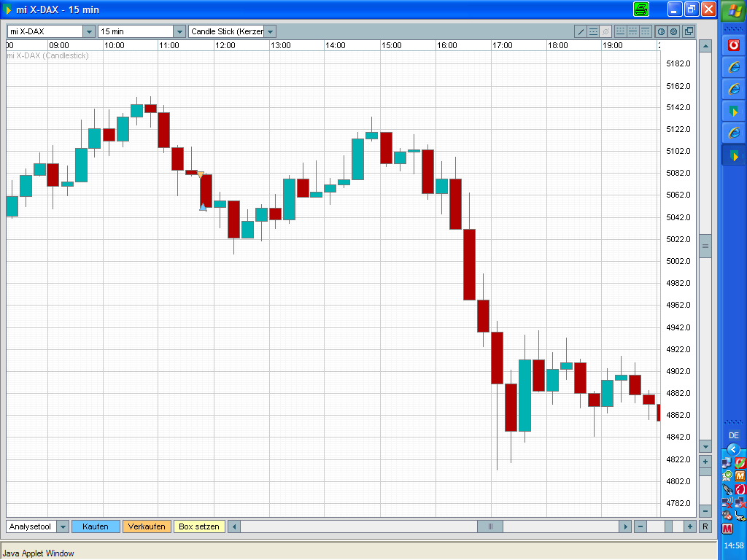Click the Verkaufen sell button
The width and height of the screenshot is (747, 560).
click(147, 526)
